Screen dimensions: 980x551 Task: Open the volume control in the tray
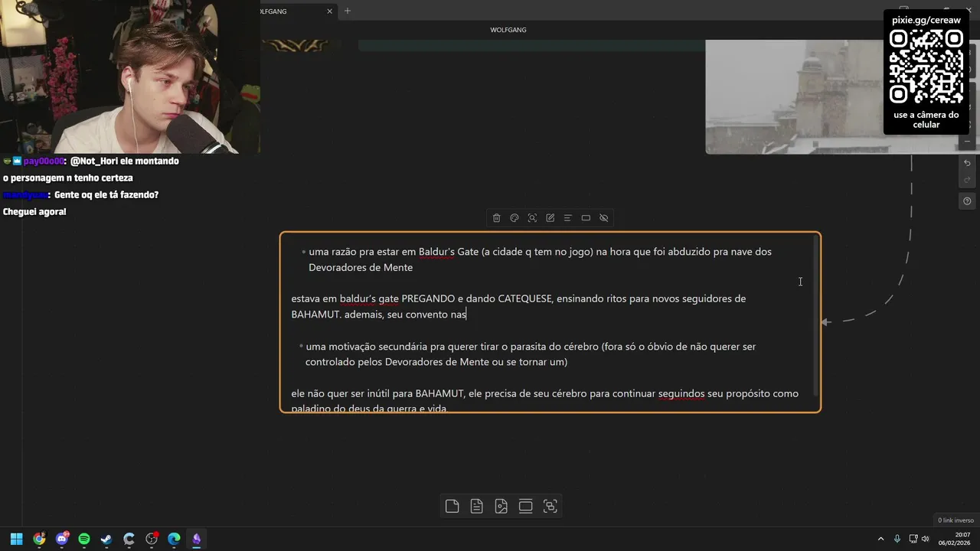(x=926, y=539)
